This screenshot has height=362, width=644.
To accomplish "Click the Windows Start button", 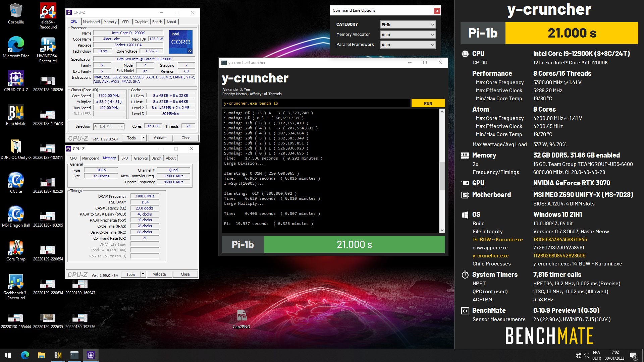I will (8, 355).
